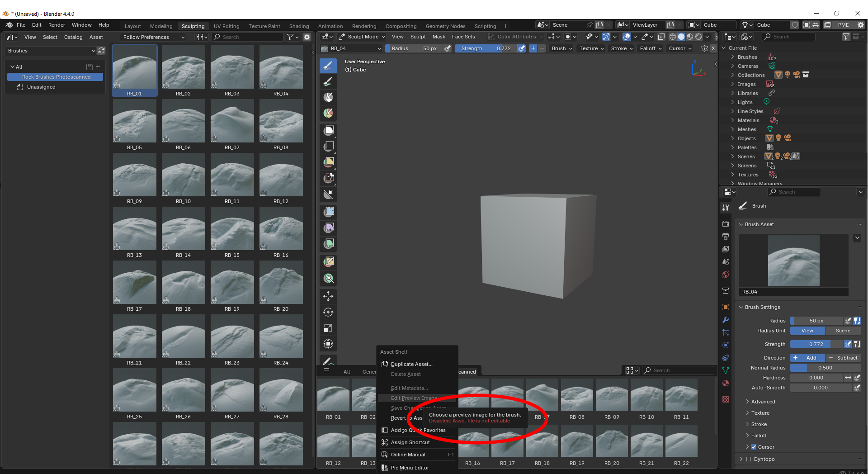Screen dimensions: 868x474
Task: Select the Draw brush tool in toolbar
Action: coord(328,66)
